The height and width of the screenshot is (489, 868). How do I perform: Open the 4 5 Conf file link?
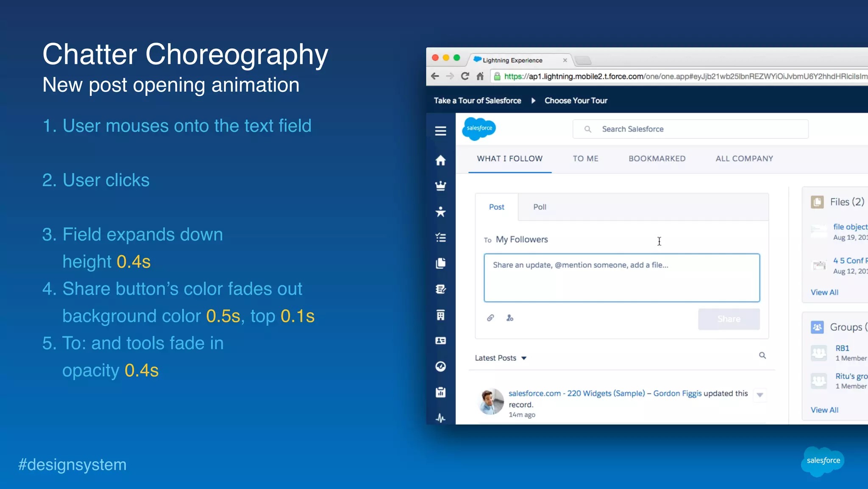tap(850, 260)
